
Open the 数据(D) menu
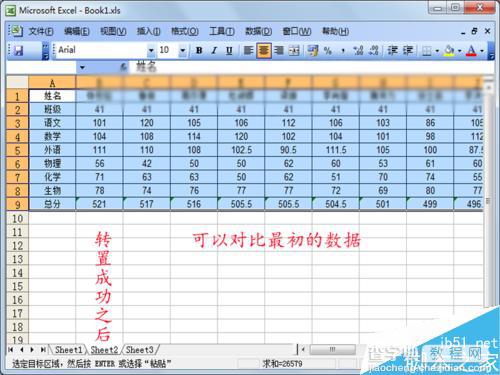point(258,31)
